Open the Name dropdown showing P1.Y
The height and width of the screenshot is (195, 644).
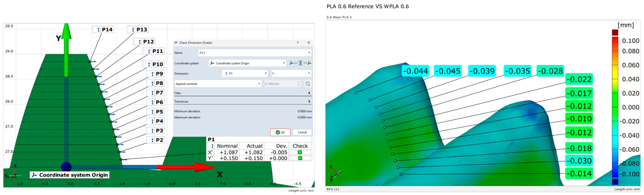(x=309, y=53)
